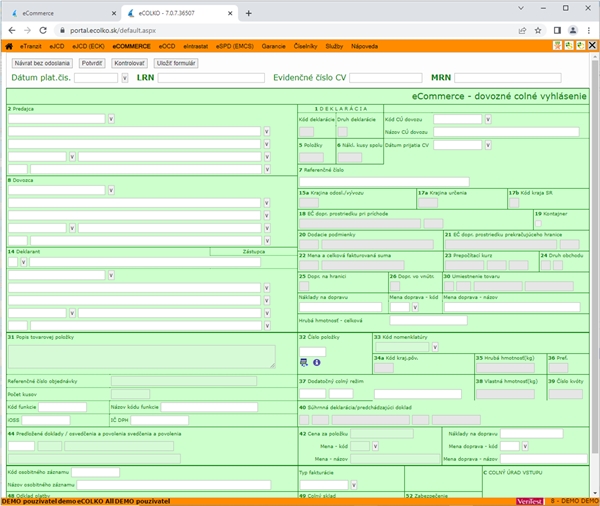Viewport: 600px width, 506px height.
Task: Click the first star toolbar icon beside the close X
Action: tap(558, 46)
